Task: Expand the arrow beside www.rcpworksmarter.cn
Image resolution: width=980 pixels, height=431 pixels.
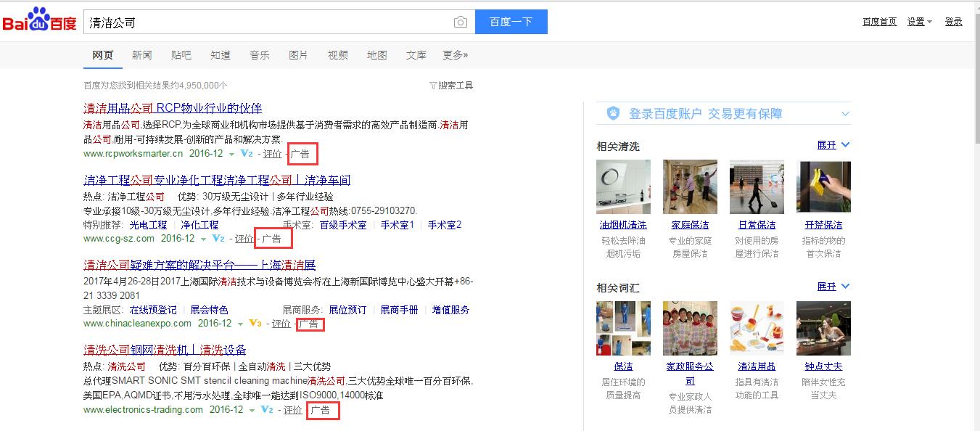Action: (x=232, y=154)
